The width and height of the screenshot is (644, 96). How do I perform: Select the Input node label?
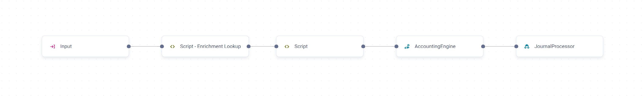66,46
